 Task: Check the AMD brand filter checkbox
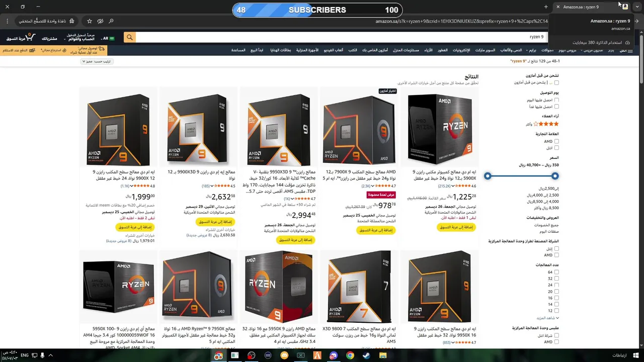[556, 141]
